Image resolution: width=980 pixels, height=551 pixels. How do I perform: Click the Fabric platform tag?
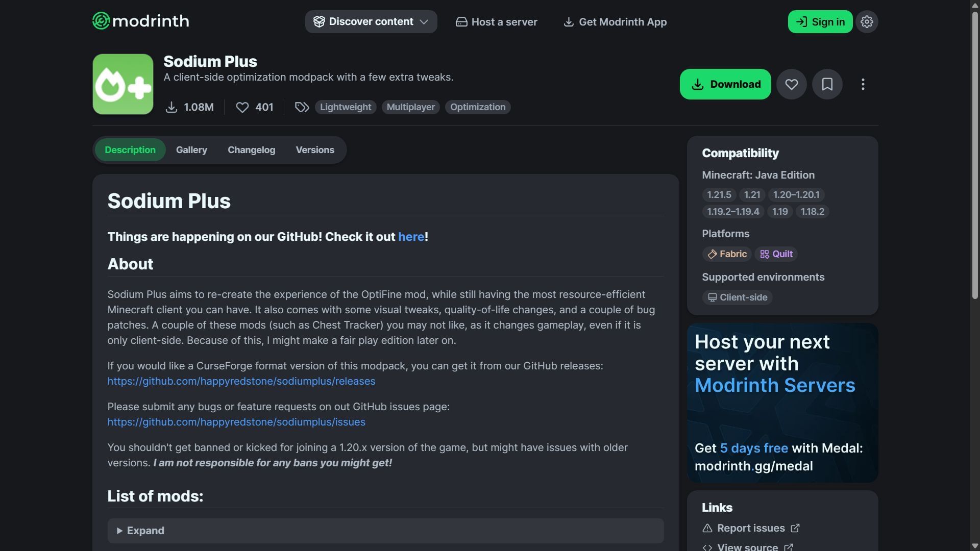pos(727,254)
